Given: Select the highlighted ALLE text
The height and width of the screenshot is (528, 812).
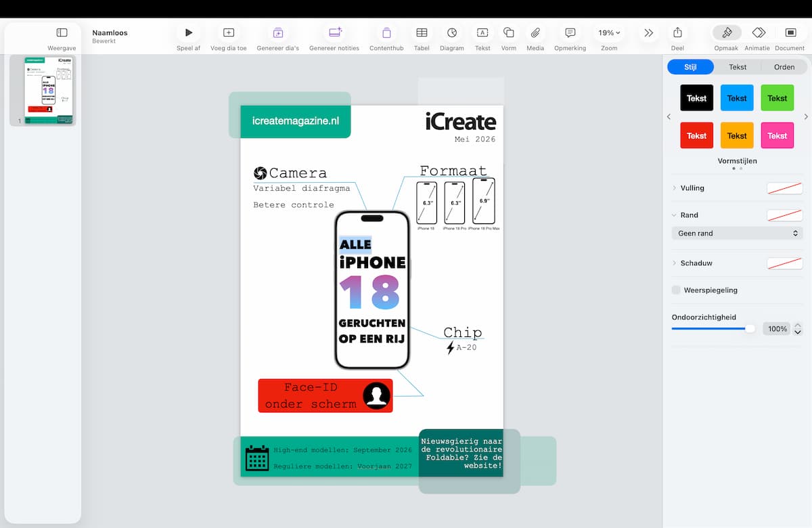Looking at the screenshot, I should 355,244.
